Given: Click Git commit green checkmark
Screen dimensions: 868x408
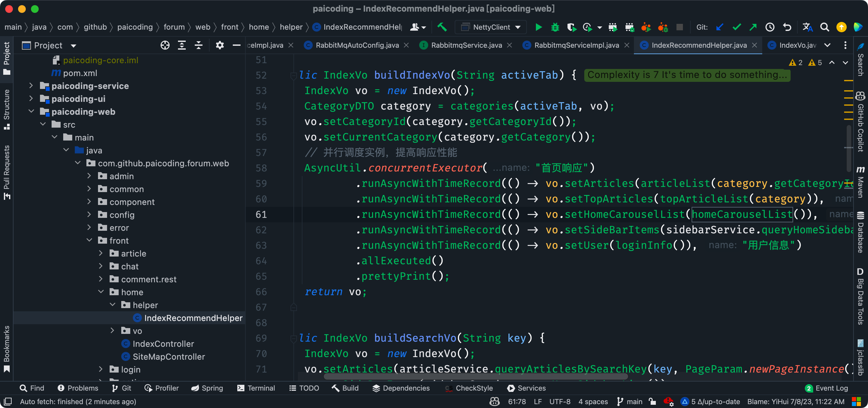Looking at the screenshot, I should 736,27.
